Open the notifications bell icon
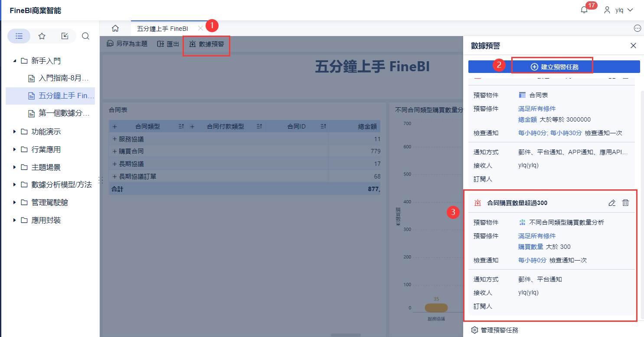The image size is (644, 337). click(x=584, y=10)
